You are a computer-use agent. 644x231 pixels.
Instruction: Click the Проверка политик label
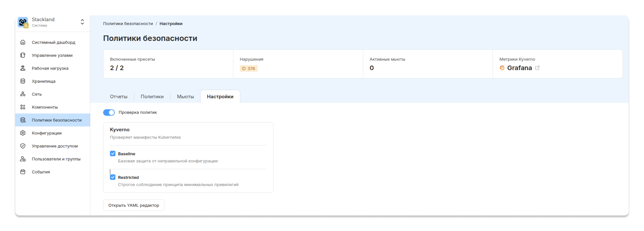pos(138,113)
